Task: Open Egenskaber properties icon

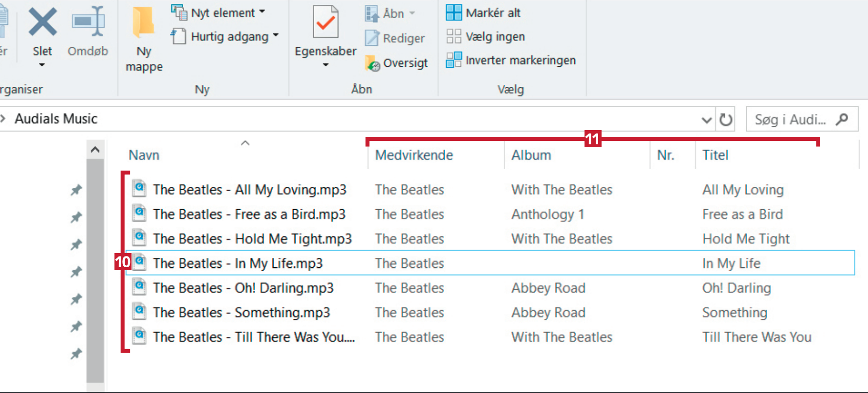Action: 325,22
